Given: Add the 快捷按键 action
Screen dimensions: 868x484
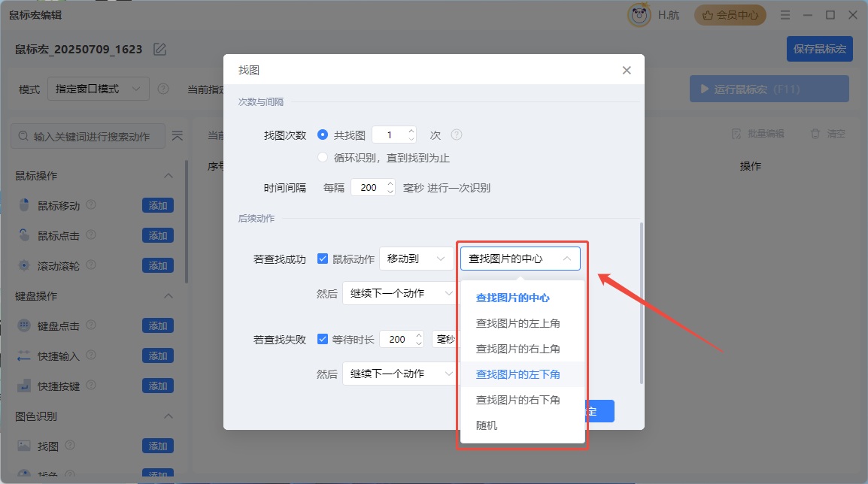Looking at the screenshot, I should click(158, 386).
